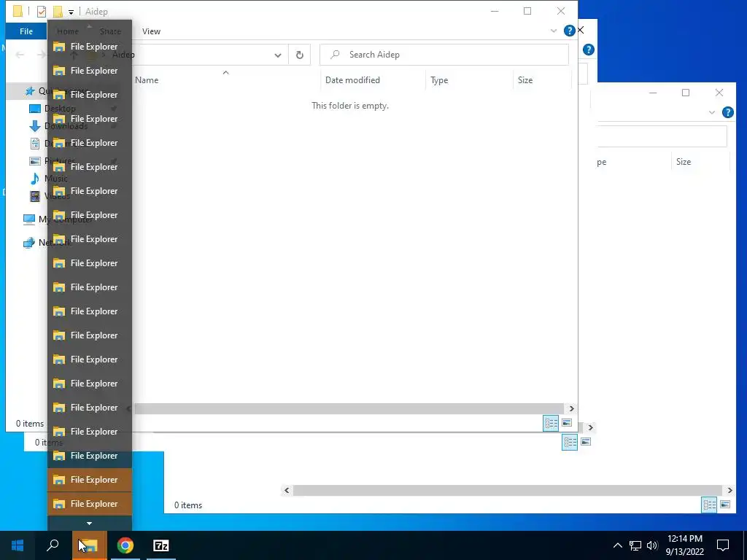Switch Aidep window to Large icons view

[x=566, y=423]
